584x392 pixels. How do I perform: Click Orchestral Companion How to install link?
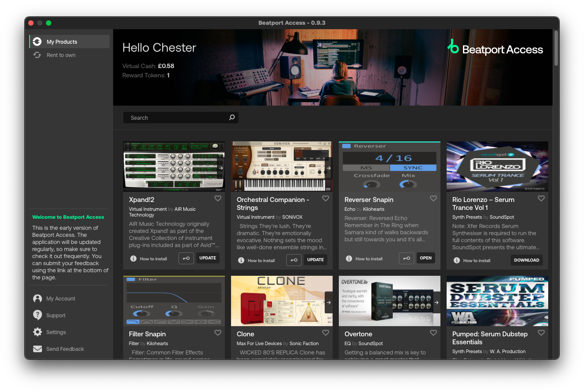[261, 261]
